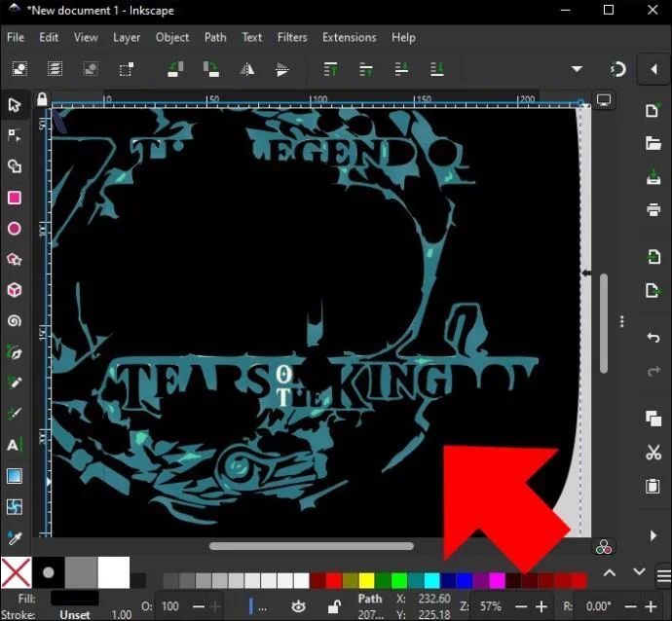
Task: Toggle the guides lock at ruler corner
Action: (x=42, y=99)
